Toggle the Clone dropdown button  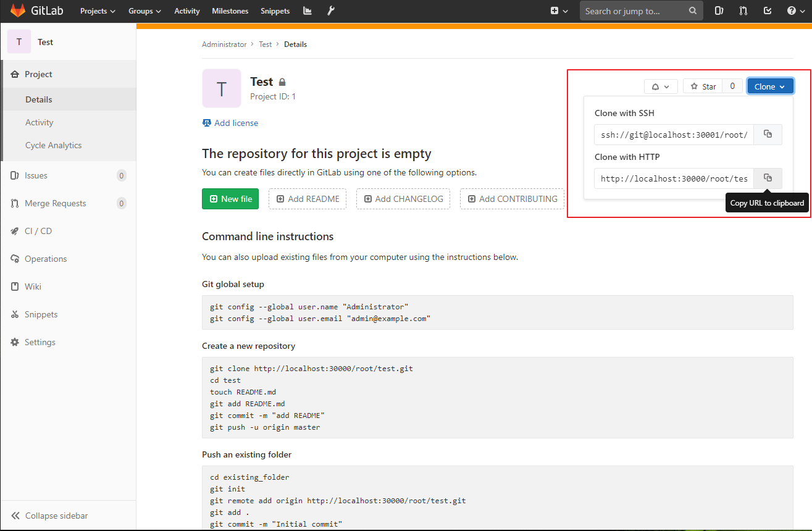click(770, 86)
